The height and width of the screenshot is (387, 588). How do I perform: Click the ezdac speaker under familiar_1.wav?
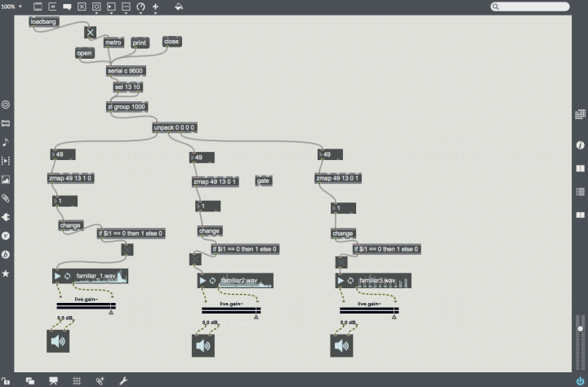tap(58, 341)
